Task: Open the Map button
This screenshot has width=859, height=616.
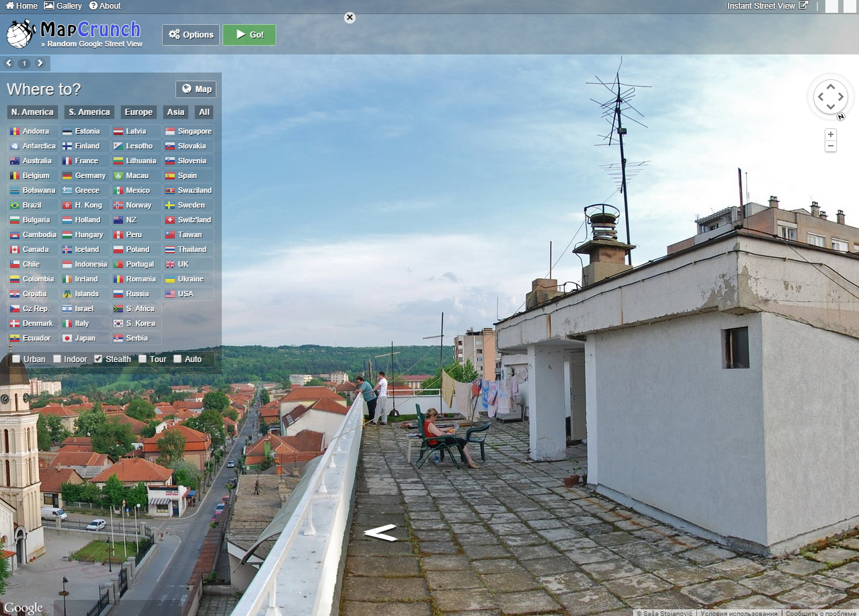Action: [x=196, y=89]
